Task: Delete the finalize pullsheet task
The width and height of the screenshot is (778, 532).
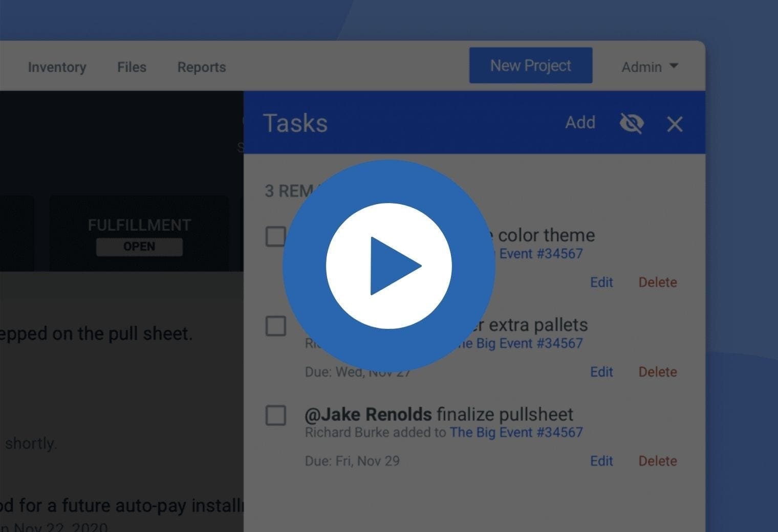Action: coord(658,461)
